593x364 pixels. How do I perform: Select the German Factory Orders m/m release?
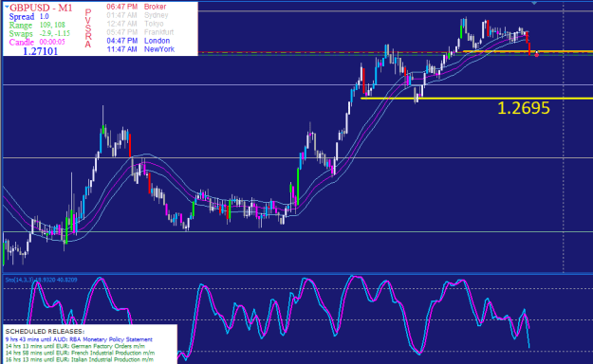[75, 346]
